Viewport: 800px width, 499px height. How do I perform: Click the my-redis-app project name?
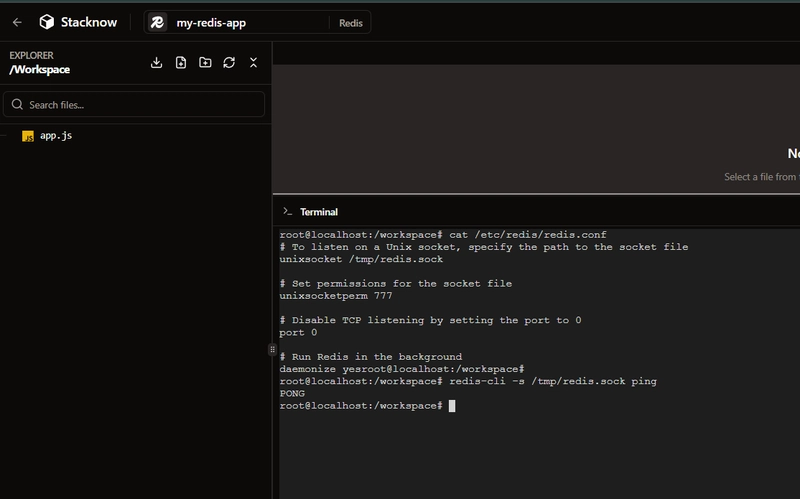211,22
